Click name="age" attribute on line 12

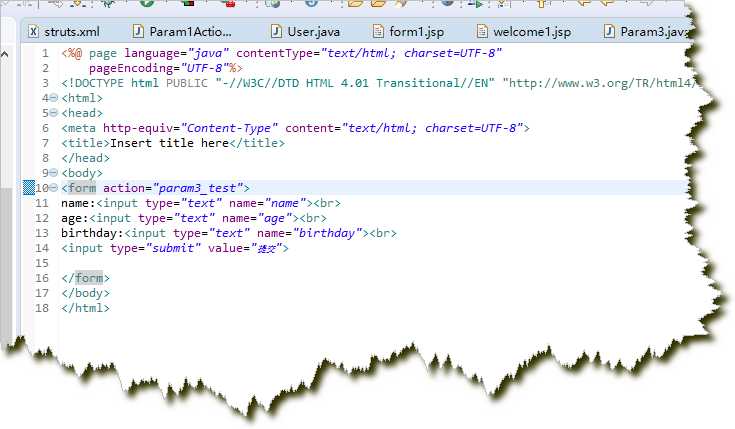pos(257,218)
